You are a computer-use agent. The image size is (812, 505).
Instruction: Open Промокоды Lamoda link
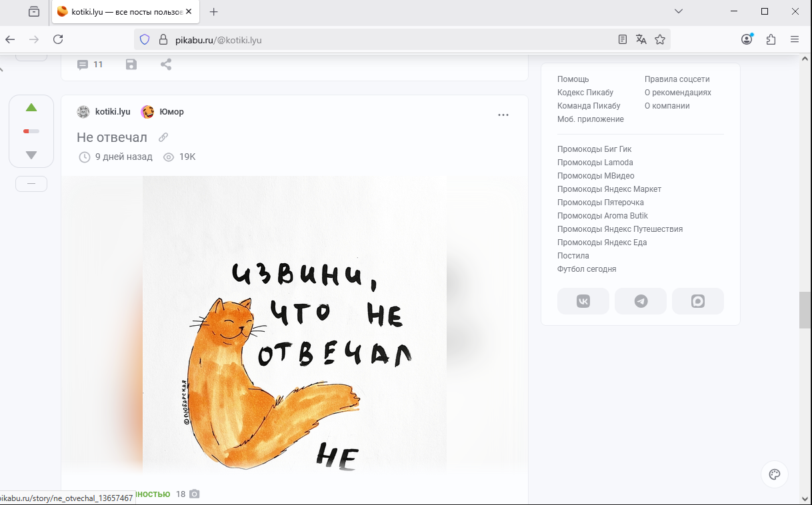coord(595,163)
